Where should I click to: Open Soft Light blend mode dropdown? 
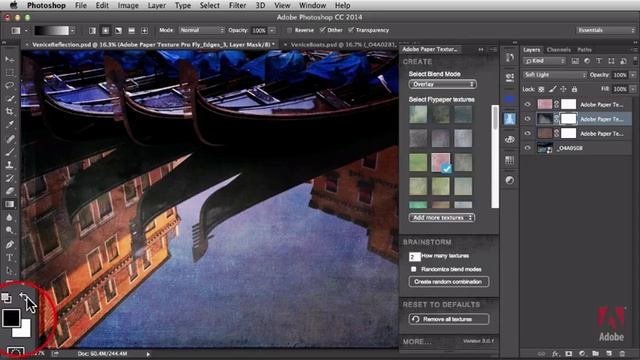click(555, 75)
